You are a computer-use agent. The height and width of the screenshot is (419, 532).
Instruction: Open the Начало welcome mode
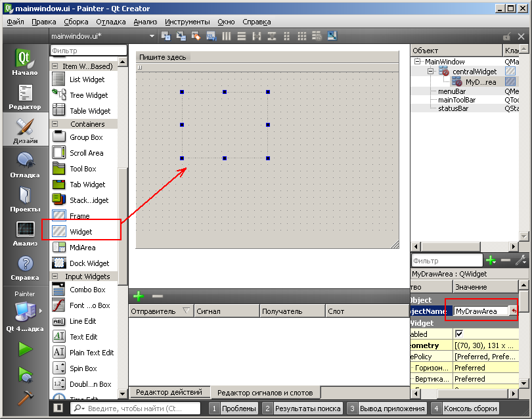coord(25,62)
